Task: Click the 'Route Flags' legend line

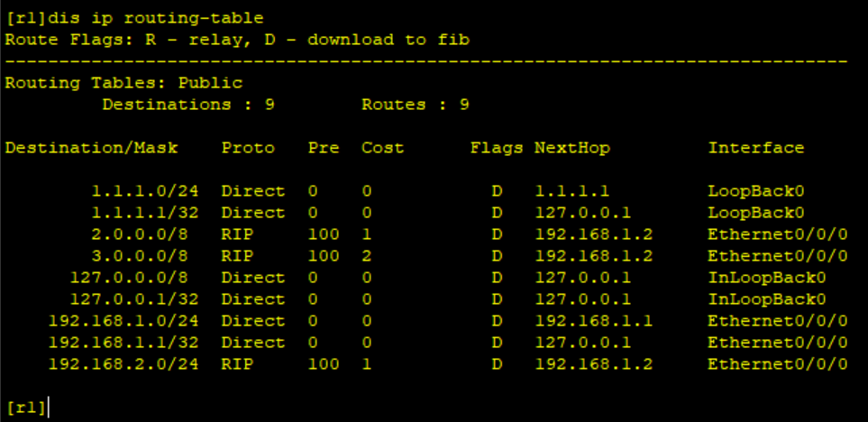Action: (237, 40)
